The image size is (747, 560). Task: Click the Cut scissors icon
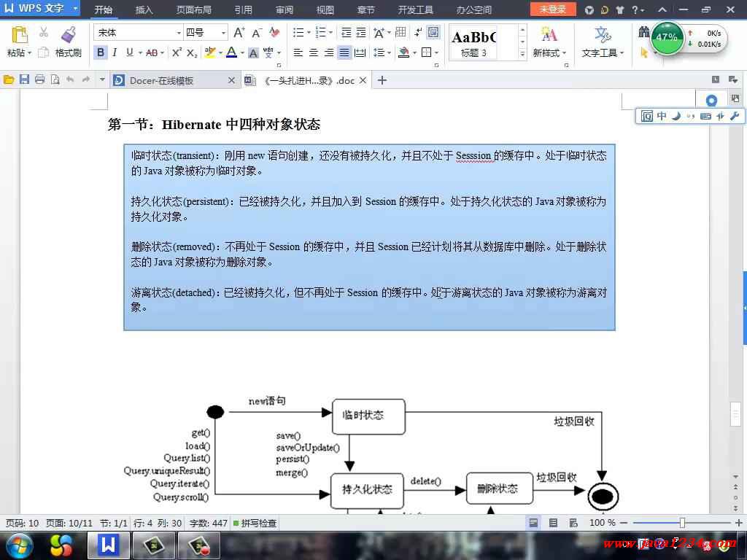(43, 32)
